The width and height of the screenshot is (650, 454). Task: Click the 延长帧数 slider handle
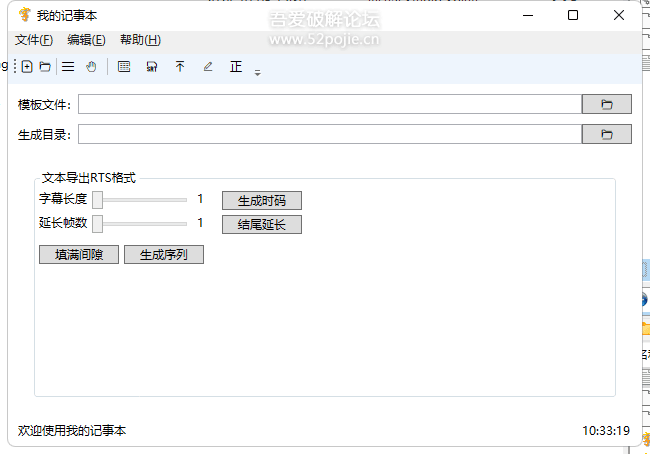[97, 224]
